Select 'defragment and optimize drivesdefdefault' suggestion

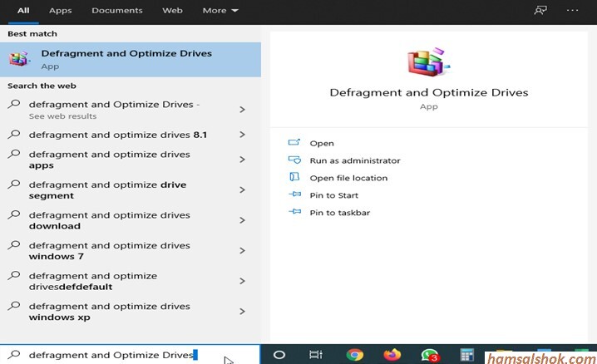[131, 281]
